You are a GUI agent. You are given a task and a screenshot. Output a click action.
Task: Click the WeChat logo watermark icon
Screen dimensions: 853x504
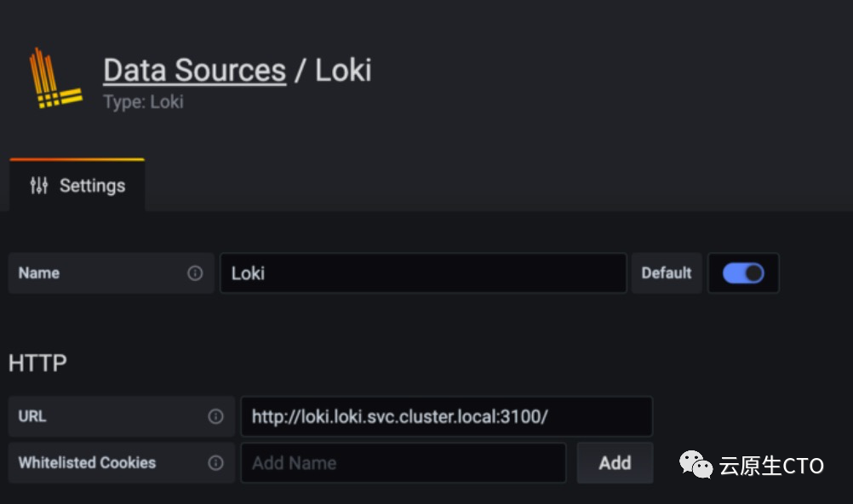pos(696,465)
